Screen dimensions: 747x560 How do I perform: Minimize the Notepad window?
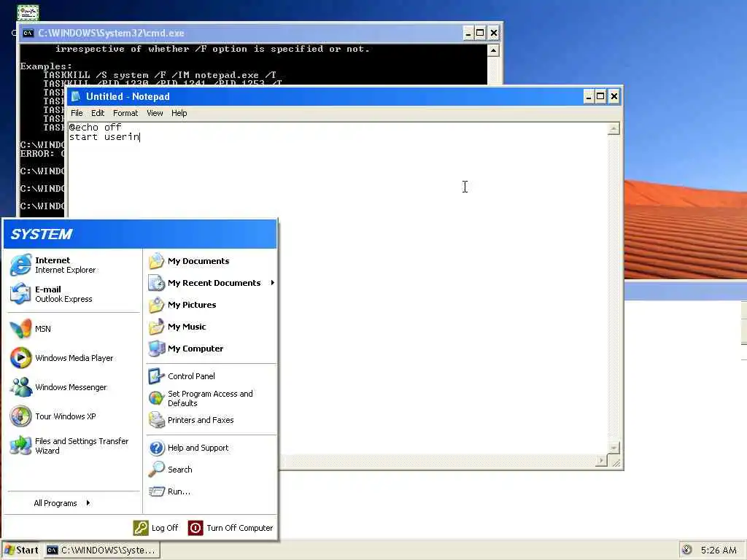[589, 97]
